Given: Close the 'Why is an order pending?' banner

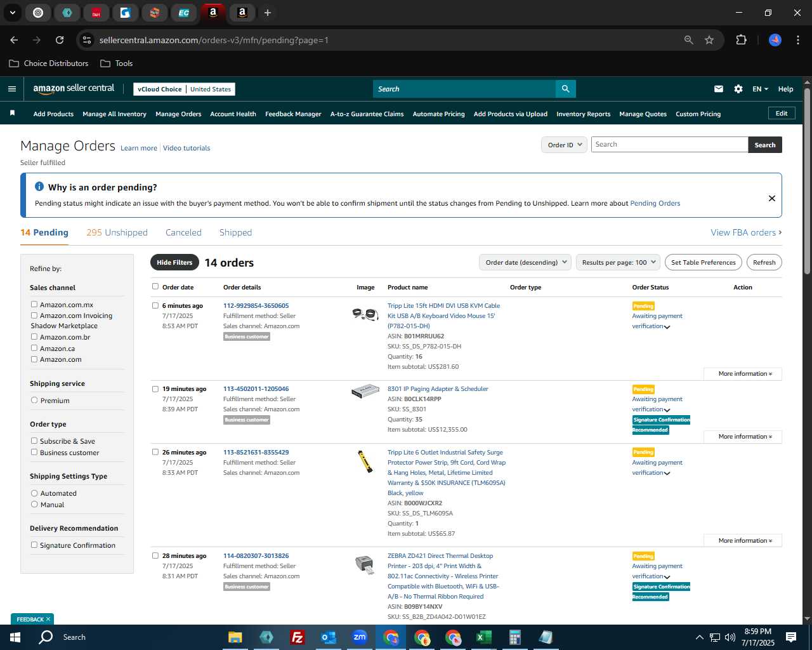Looking at the screenshot, I should [772, 198].
